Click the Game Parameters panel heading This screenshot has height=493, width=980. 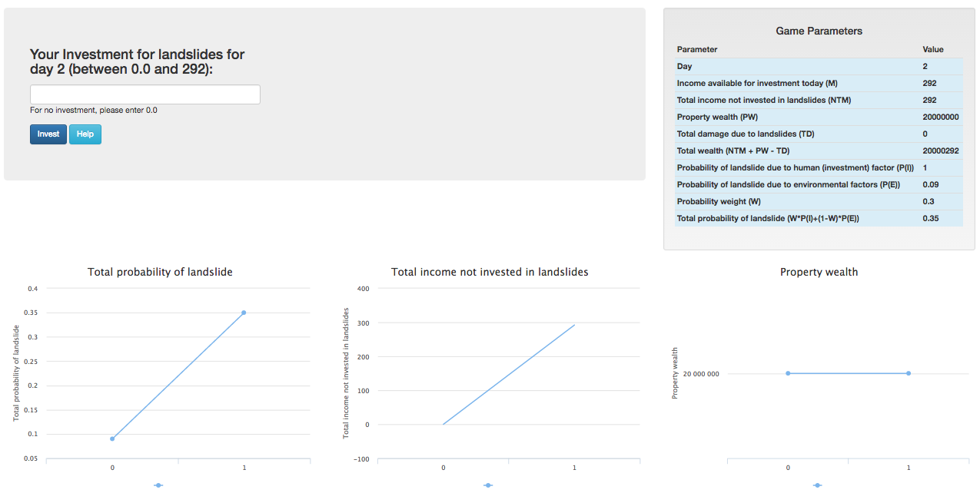click(x=819, y=31)
